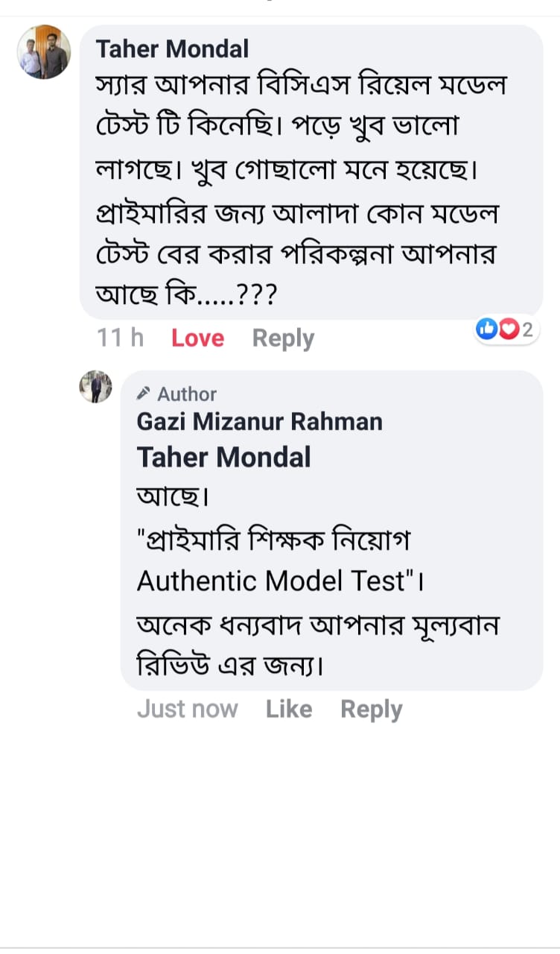The width and height of the screenshot is (560, 954).
Task: Like Gazi Mizanur Rahman's reply
Action: pyautogui.click(x=289, y=709)
